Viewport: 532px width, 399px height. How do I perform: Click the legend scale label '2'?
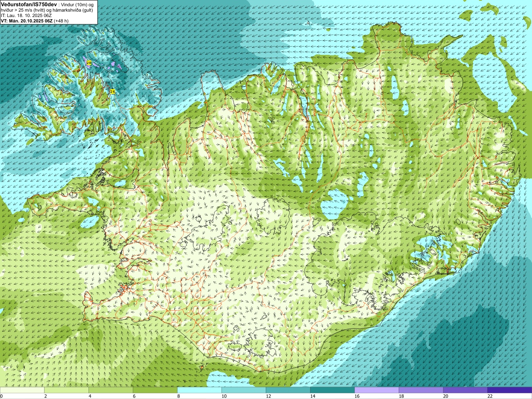[45, 396]
